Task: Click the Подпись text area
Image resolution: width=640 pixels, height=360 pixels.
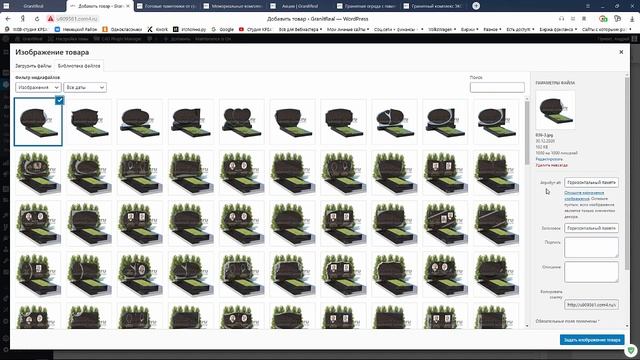Action: pos(591,247)
